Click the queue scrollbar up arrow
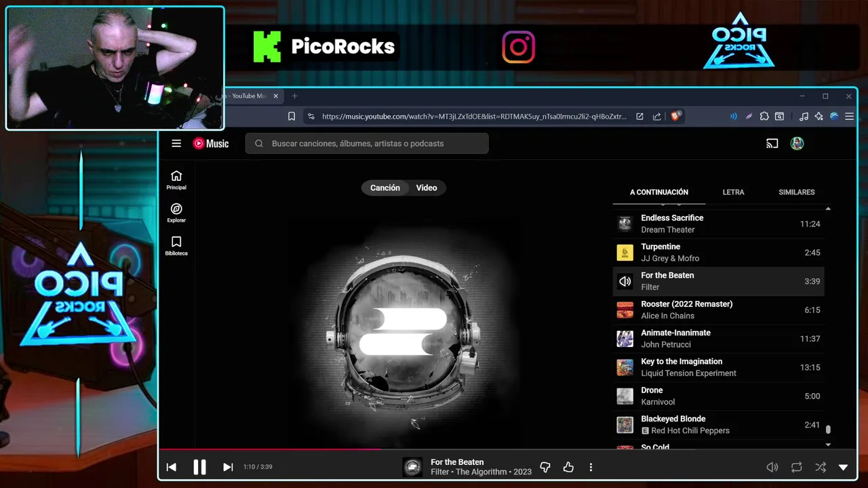868x488 pixels. tap(828, 209)
